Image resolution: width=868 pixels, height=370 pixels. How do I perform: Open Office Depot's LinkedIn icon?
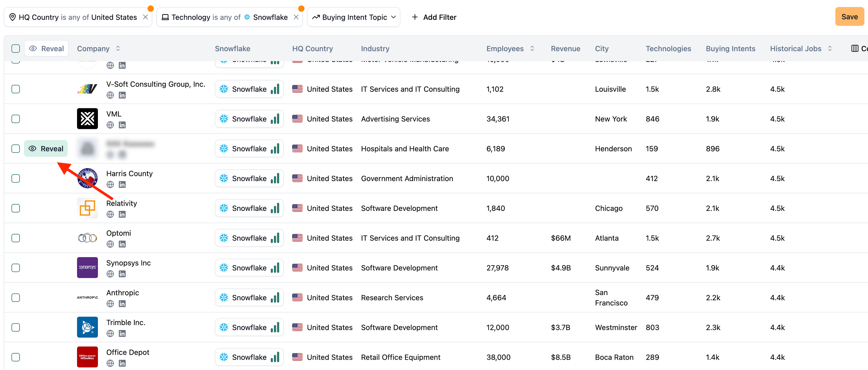(122, 363)
